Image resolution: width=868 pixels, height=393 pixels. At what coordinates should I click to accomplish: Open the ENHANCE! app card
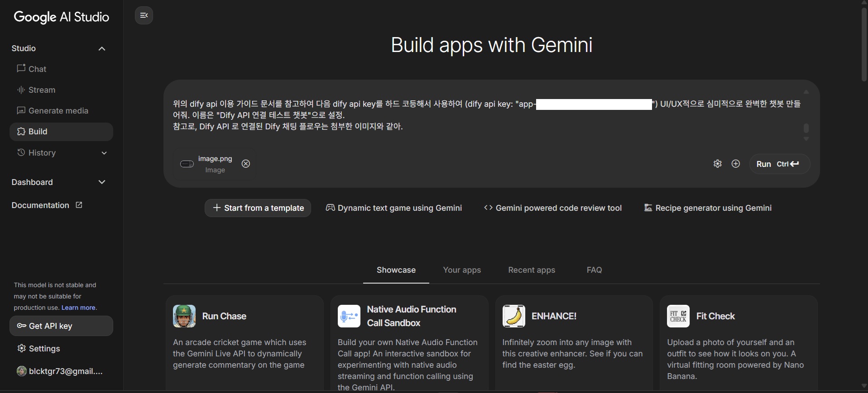pos(574,343)
